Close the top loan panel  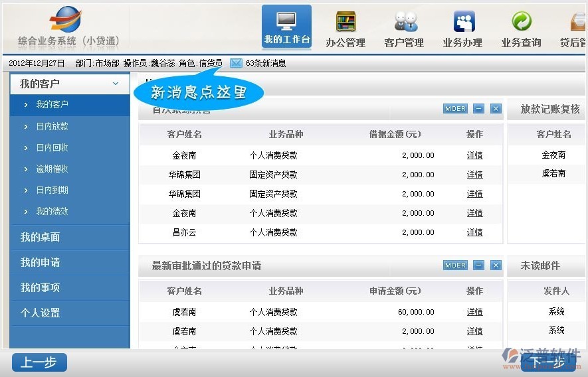[x=496, y=109]
